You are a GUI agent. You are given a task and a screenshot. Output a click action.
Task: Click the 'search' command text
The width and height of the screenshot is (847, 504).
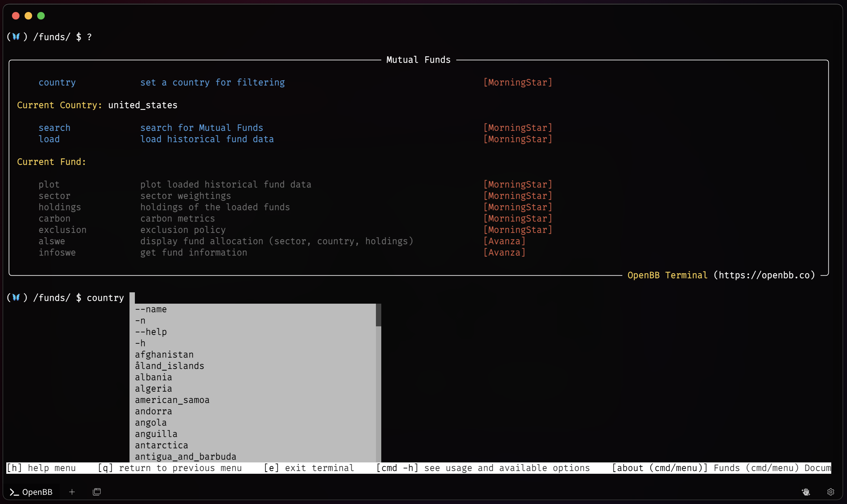(55, 128)
